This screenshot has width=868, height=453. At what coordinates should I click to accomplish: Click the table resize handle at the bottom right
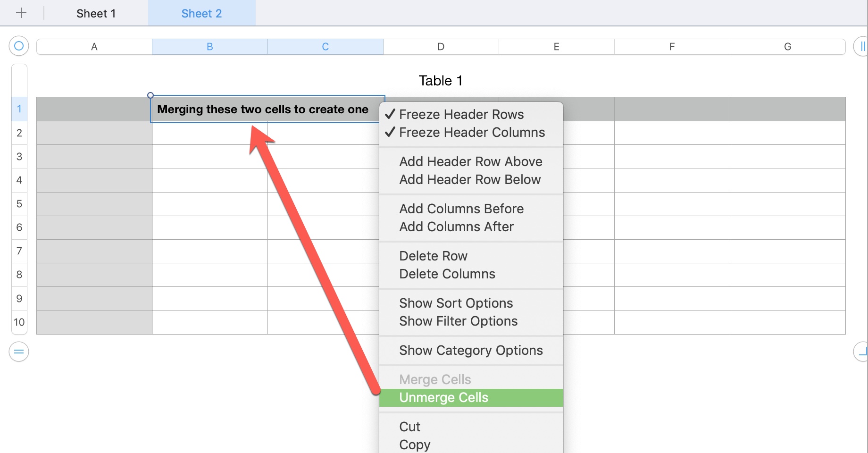pyautogui.click(x=862, y=351)
